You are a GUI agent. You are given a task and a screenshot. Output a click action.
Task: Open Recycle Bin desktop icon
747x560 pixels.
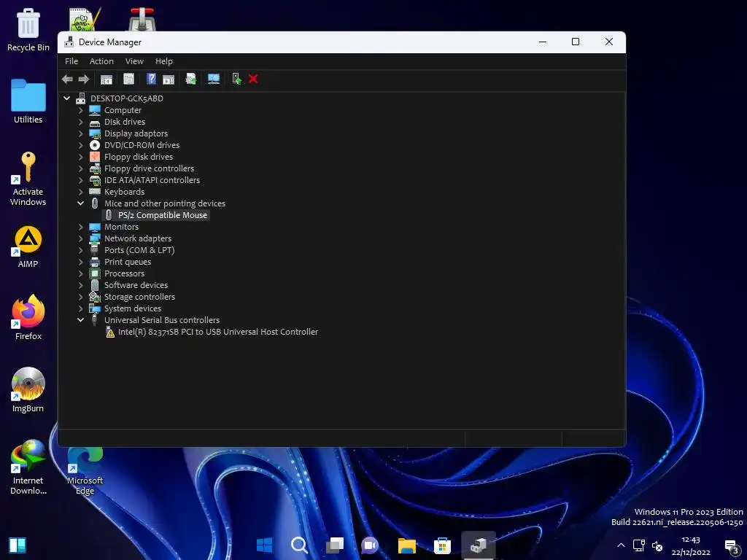click(28, 30)
